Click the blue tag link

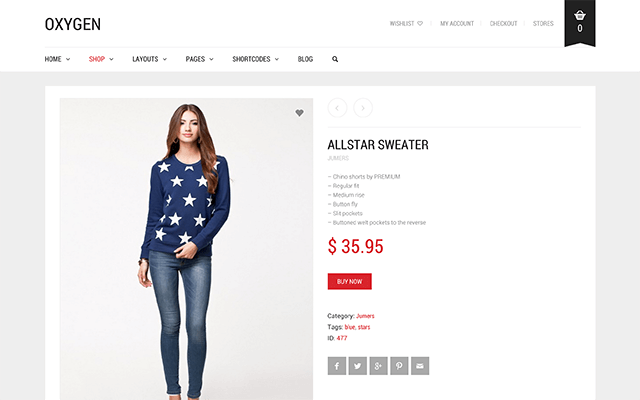pos(350,327)
